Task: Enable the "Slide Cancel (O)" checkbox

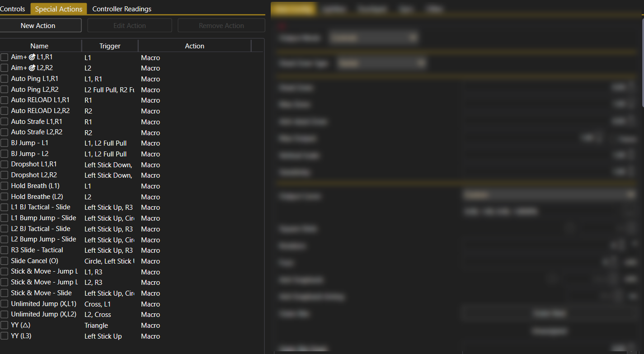Action: (x=4, y=261)
